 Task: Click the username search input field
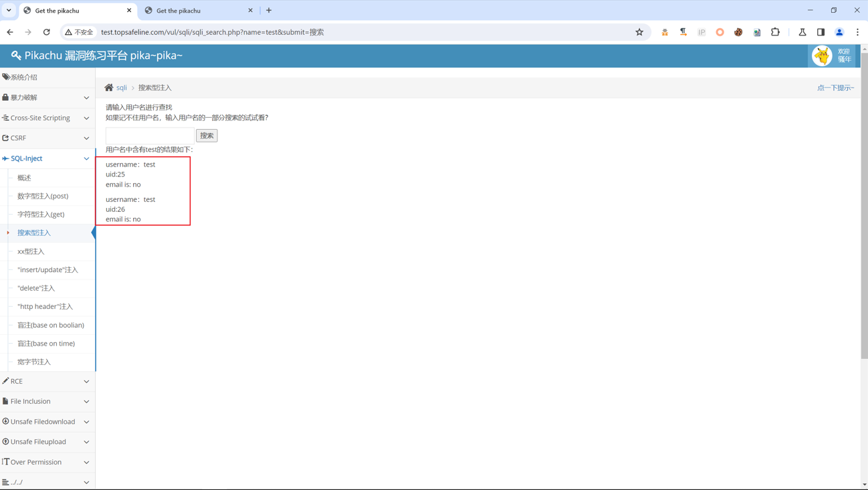click(150, 136)
